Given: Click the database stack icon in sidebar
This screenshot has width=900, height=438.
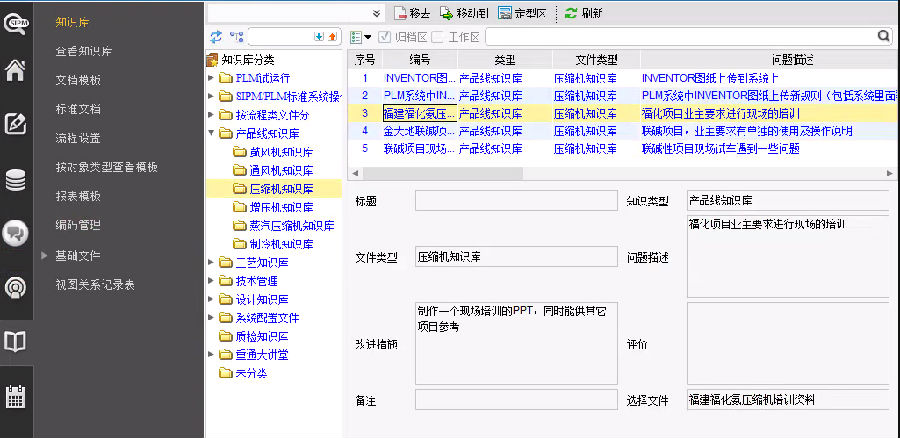Looking at the screenshot, I should (x=16, y=180).
